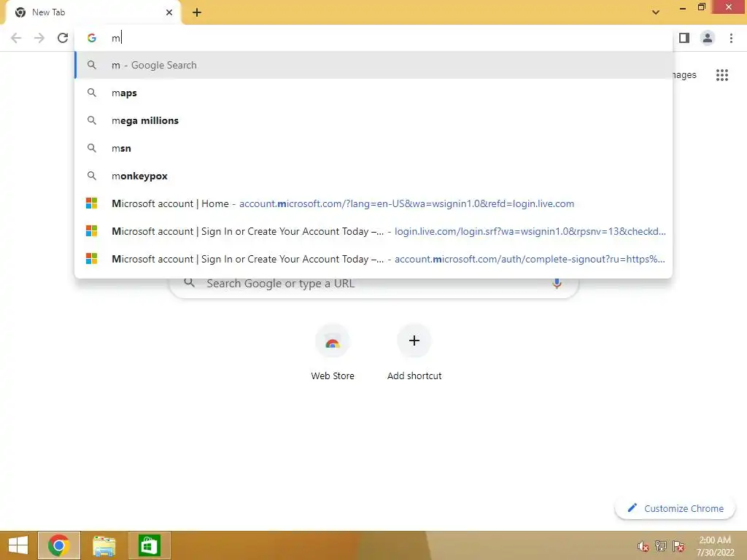Open the Windows Store taskbar icon
Viewport: 747px width, 560px height.
pyautogui.click(x=149, y=545)
